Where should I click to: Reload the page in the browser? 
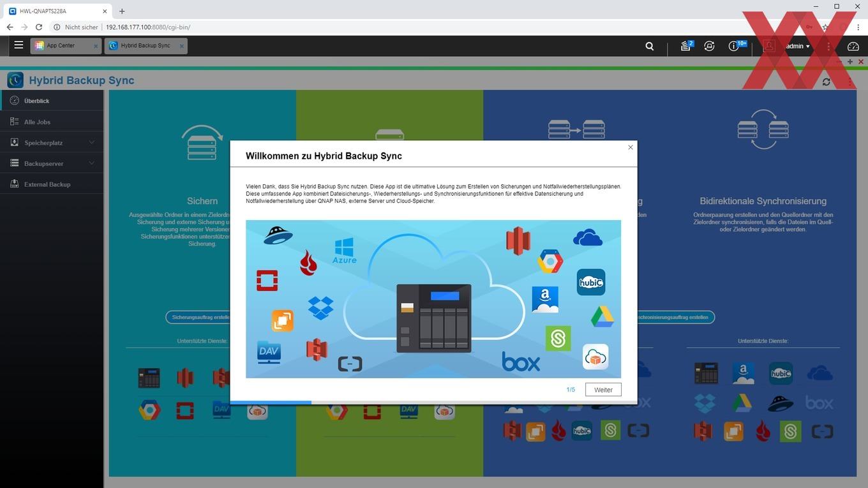pos(39,27)
